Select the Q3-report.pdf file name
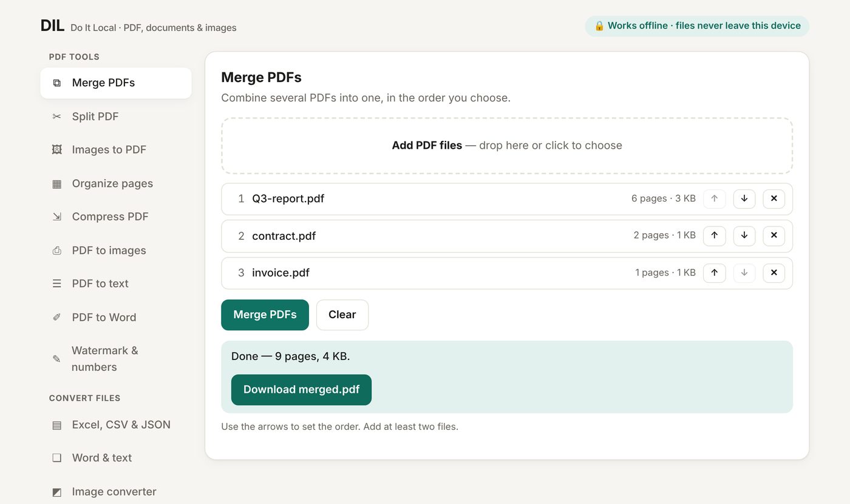This screenshot has width=850, height=504. click(288, 199)
